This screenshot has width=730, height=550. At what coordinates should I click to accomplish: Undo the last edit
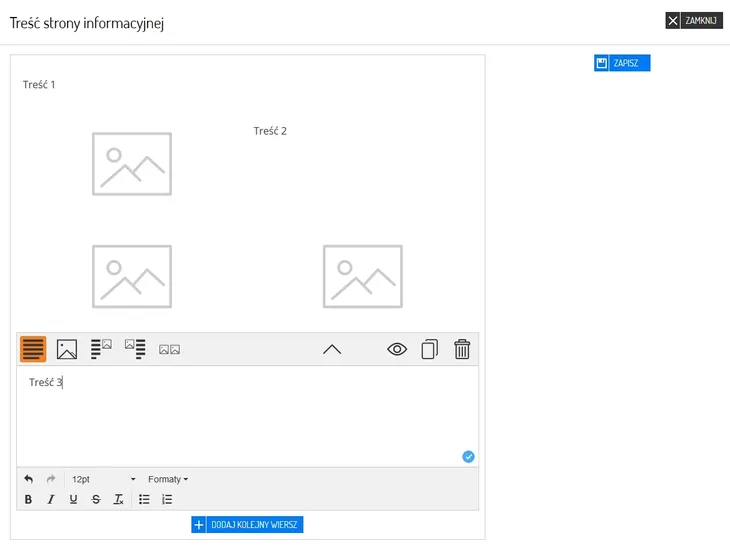tap(28, 479)
